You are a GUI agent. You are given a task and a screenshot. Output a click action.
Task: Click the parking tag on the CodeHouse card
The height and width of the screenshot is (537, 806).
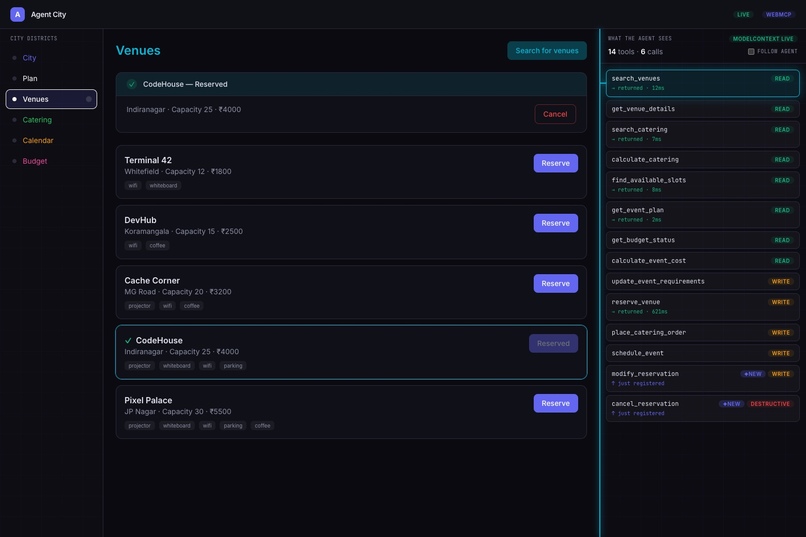pyautogui.click(x=233, y=366)
